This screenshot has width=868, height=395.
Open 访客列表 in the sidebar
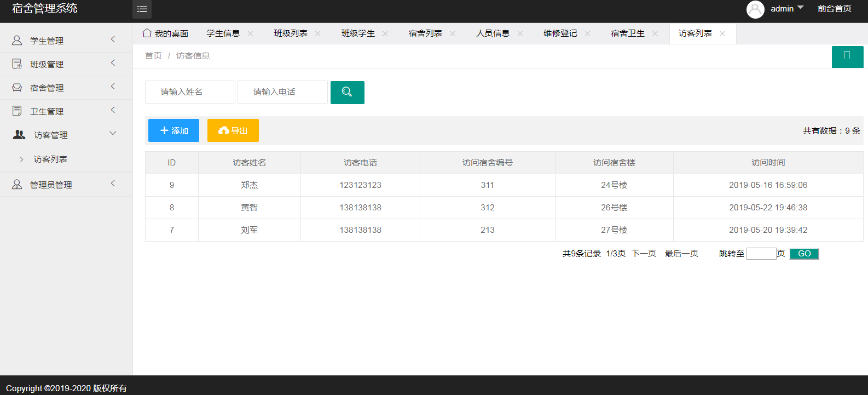(x=50, y=159)
